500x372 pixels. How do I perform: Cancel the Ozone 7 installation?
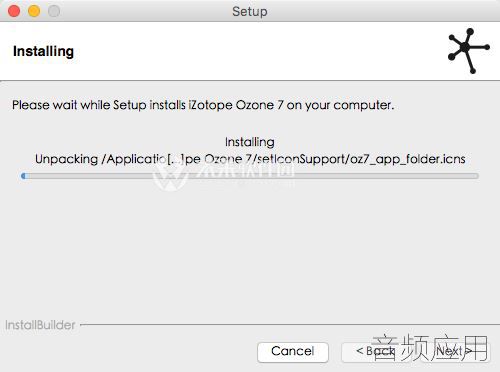(293, 352)
